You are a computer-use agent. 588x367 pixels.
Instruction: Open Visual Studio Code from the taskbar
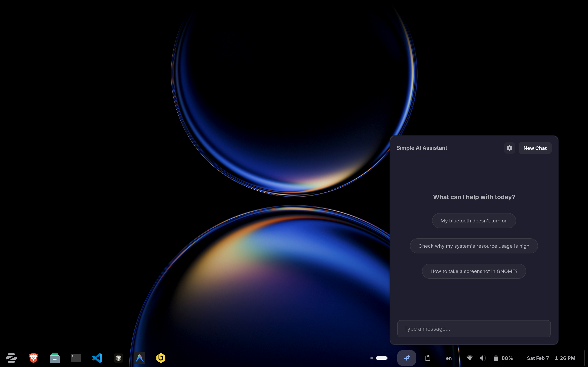[97, 358]
